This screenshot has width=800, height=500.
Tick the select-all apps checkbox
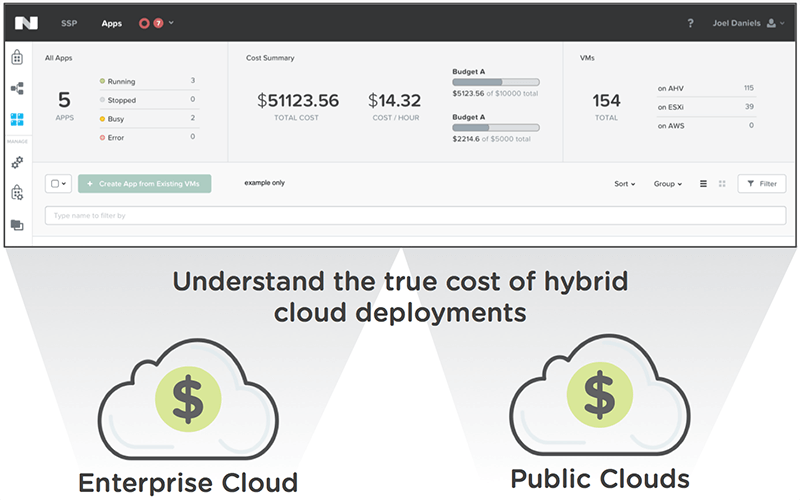point(55,184)
